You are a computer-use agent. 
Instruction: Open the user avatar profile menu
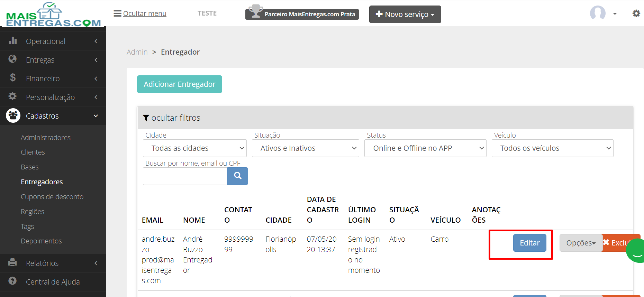pyautogui.click(x=598, y=13)
